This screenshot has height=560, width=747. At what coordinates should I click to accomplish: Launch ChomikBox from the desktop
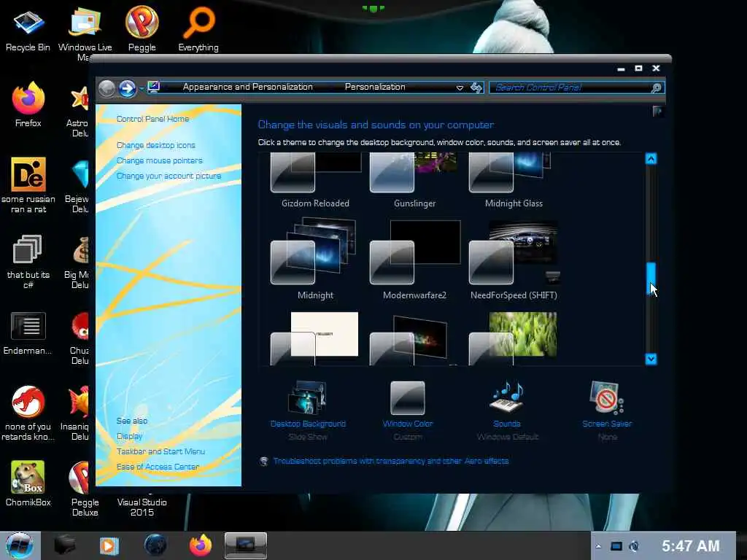28,483
